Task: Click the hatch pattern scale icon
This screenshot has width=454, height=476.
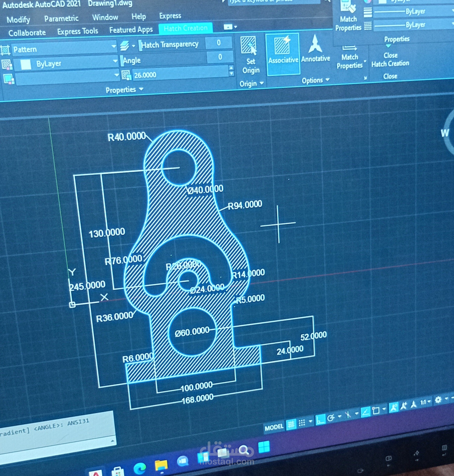Action: (x=126, y=75)
